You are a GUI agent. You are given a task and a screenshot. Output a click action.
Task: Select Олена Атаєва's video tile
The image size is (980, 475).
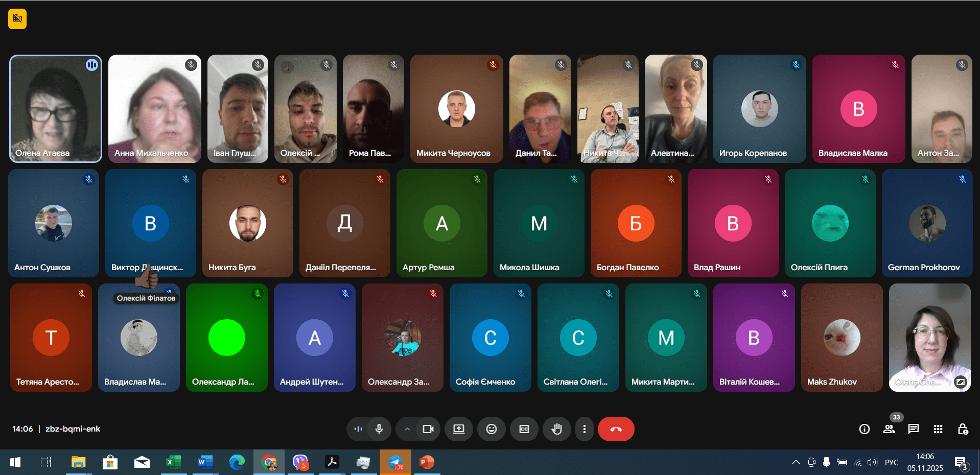[56, 109]
